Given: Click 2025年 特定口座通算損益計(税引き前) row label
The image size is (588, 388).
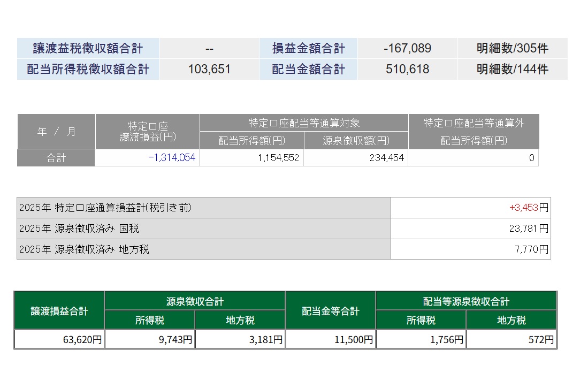Looking at the screenshot, I should 204,208.
